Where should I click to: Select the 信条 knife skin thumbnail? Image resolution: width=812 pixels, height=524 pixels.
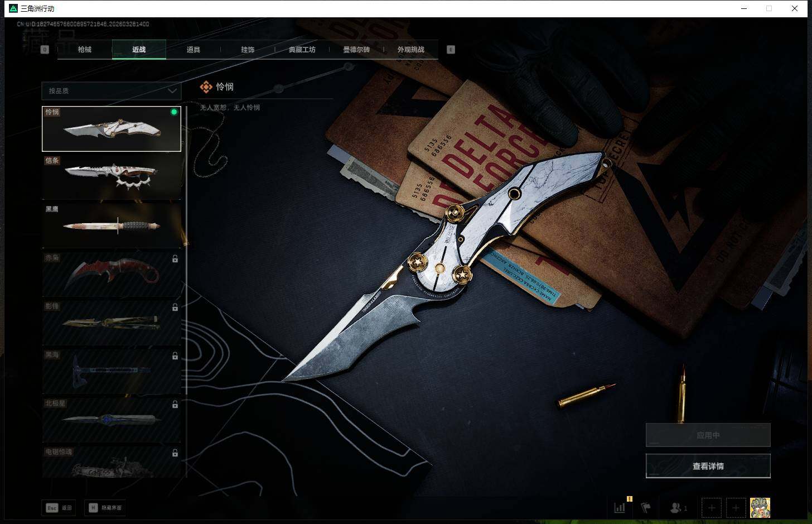[x=112, y=177]
